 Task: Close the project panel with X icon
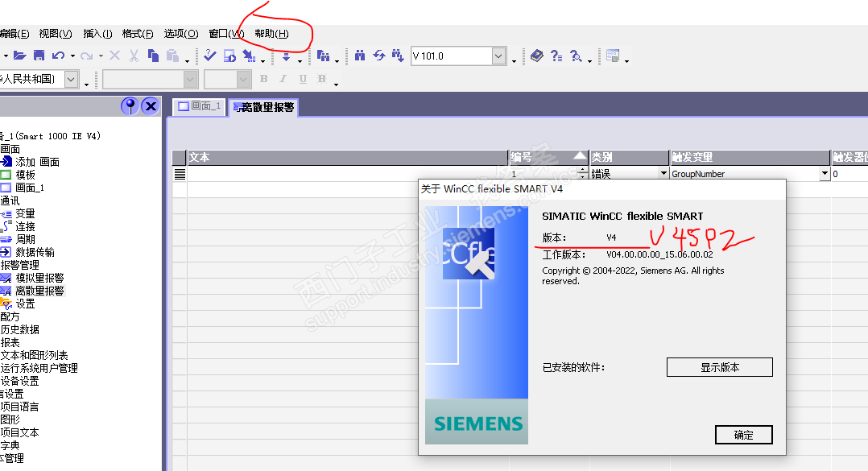tap(150, 105)
